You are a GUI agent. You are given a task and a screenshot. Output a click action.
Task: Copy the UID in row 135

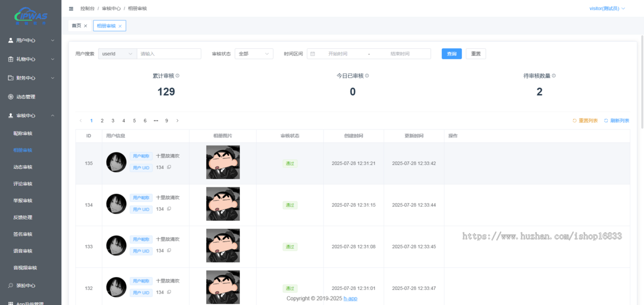coord(169,167)
